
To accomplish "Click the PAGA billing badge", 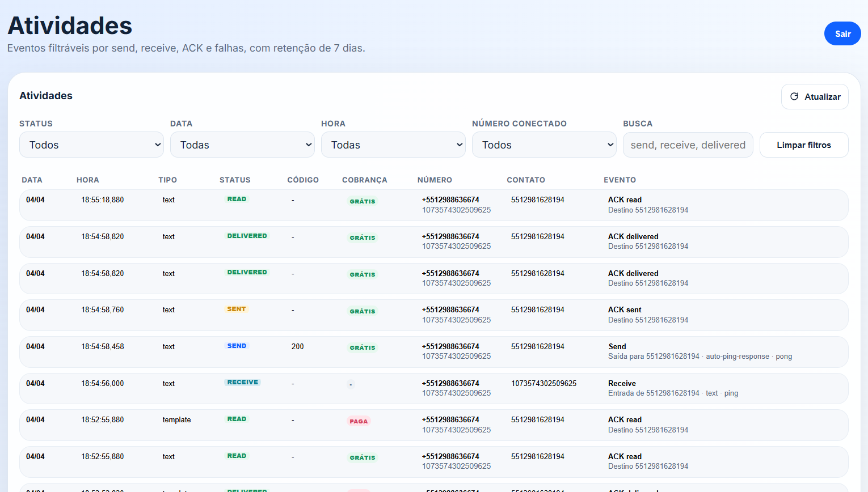I will tap(359, 421).
